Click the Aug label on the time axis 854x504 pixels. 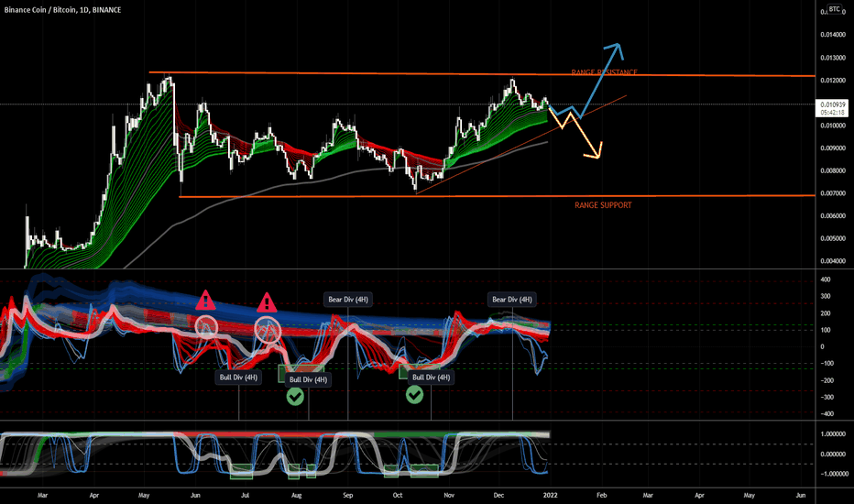coord(296,495)
